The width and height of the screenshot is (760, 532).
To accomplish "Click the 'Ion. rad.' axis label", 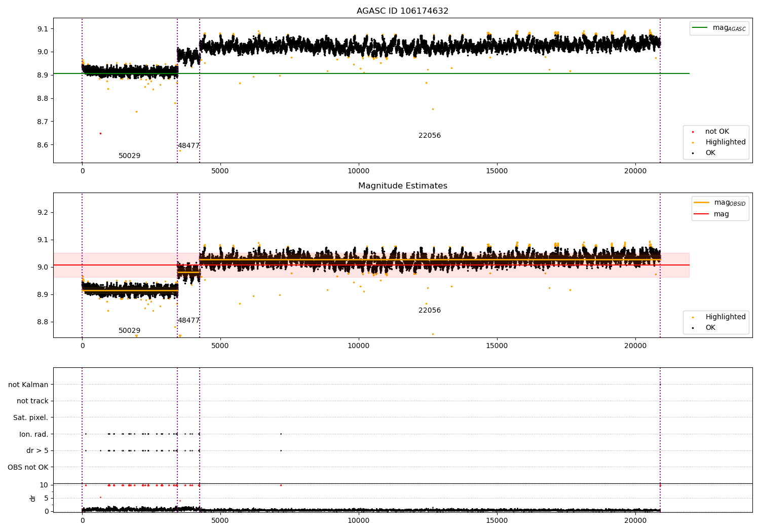I will tap(34, 434).
